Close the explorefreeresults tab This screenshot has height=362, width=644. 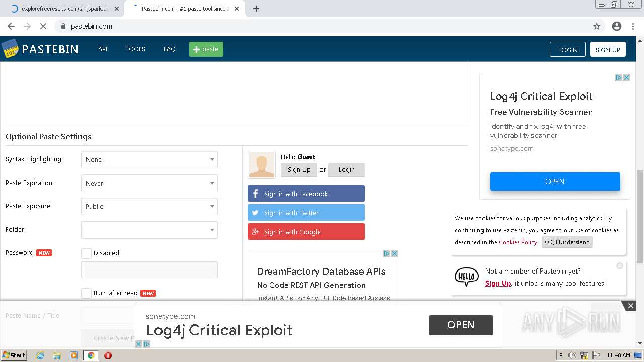point(117,9)
